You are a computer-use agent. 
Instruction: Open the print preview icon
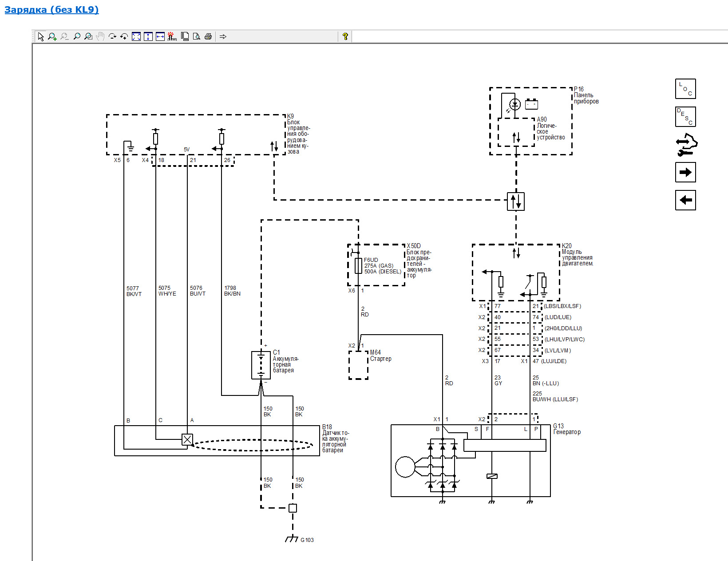coord(196,36)
